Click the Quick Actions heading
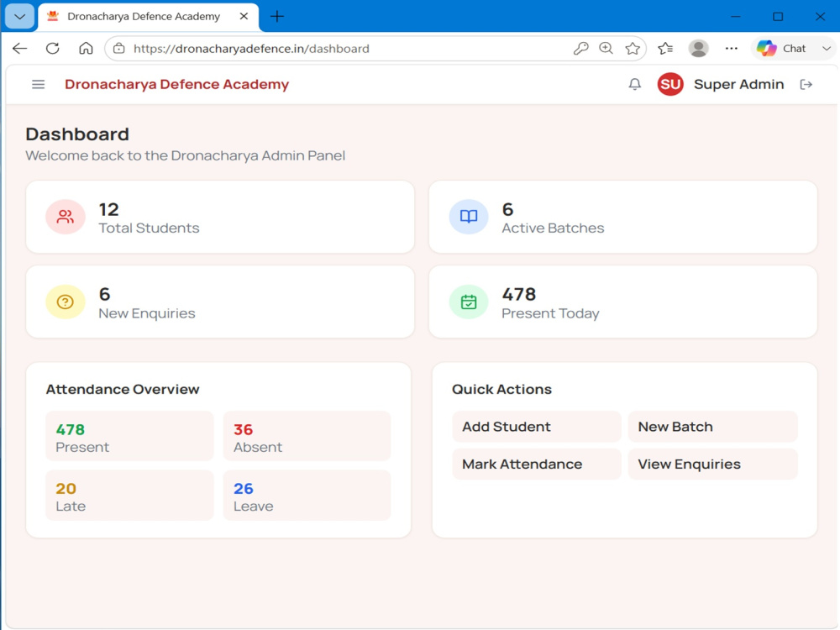This screenshot has width=840, height=630. pos(502,390)
